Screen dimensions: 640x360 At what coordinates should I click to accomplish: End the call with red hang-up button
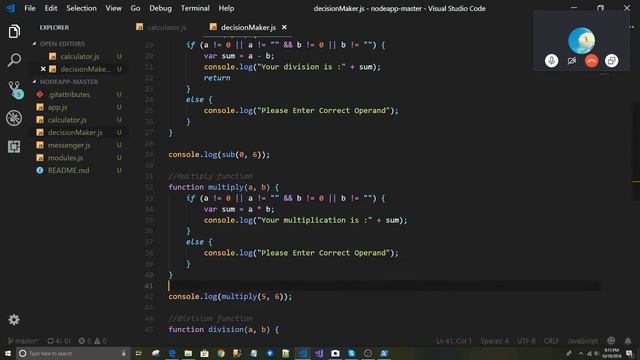pyautogui.click(x=591, y=61)
